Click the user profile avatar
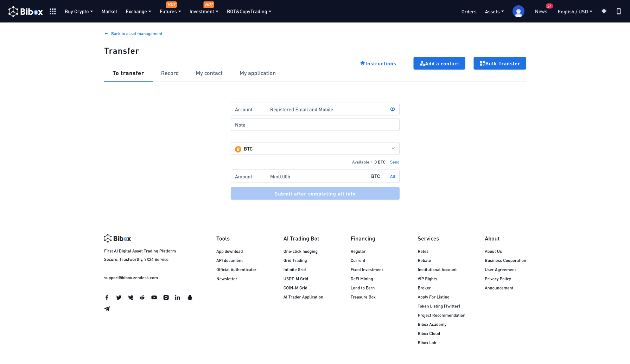This screenshot has height=364, width=630. (518, 12)
